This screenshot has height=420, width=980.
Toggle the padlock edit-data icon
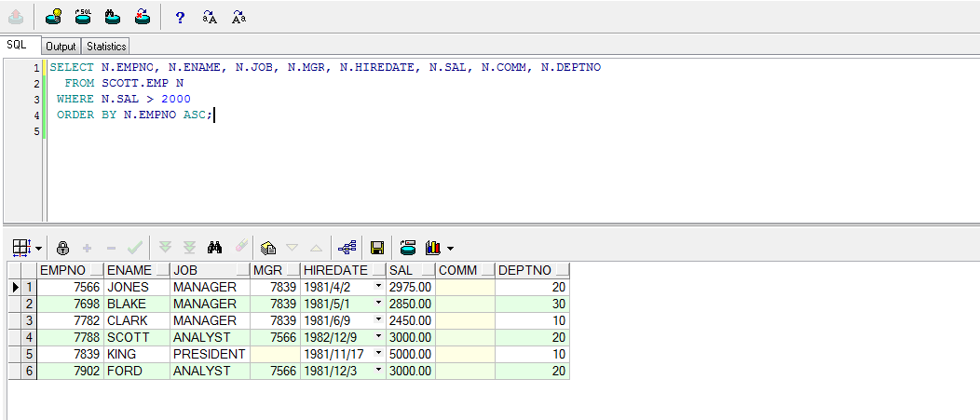pyautogui.click(x=62, y=248)
